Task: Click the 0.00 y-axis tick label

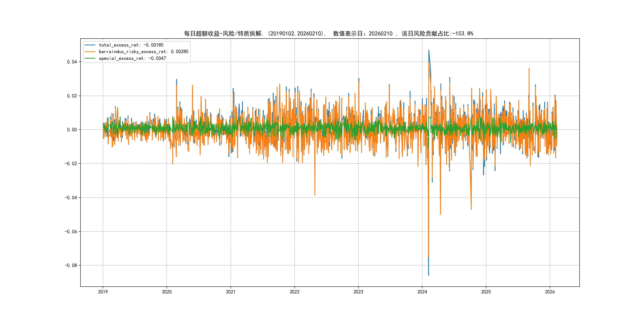Action: (x=72, y=130)
